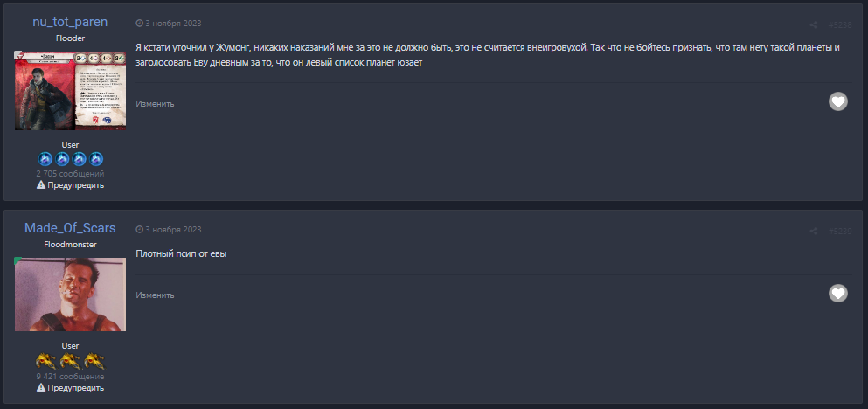The width and height of the screenshot is (868, 409).
Task: View nu_tot_paren's avatar image
Action: pos(70,90)
